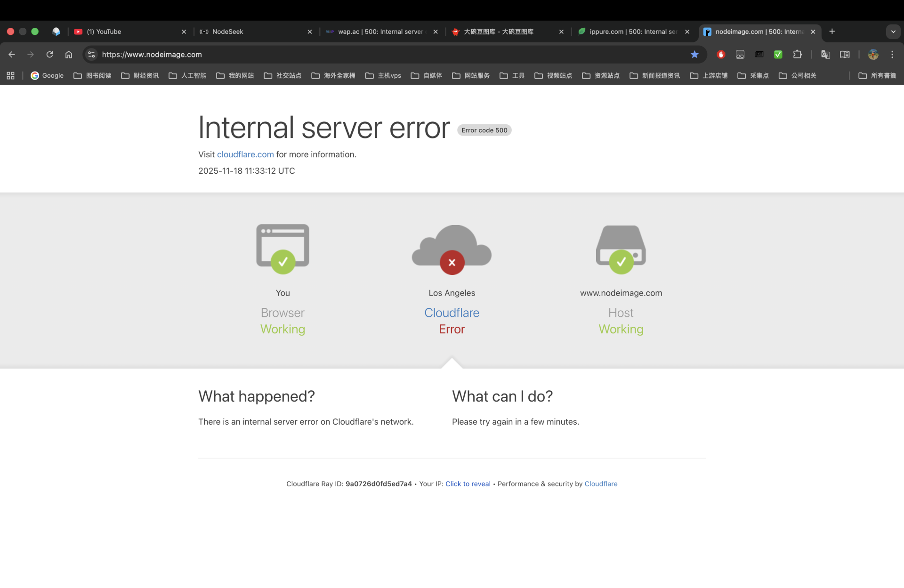
Task: Open reading mode side panel
Action: pyautogui.click(x=845, y=55)
